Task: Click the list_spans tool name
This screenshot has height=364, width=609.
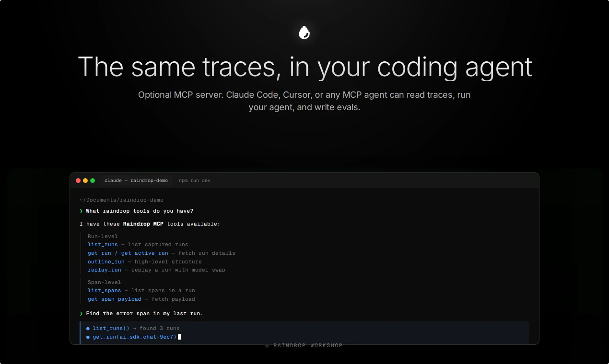Action: point(105,291)
